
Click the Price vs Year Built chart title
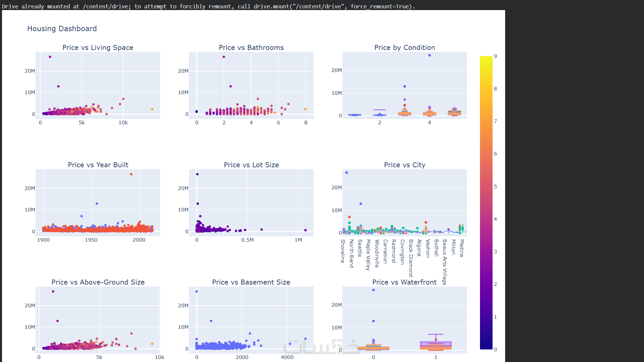(x=98, y=165)
